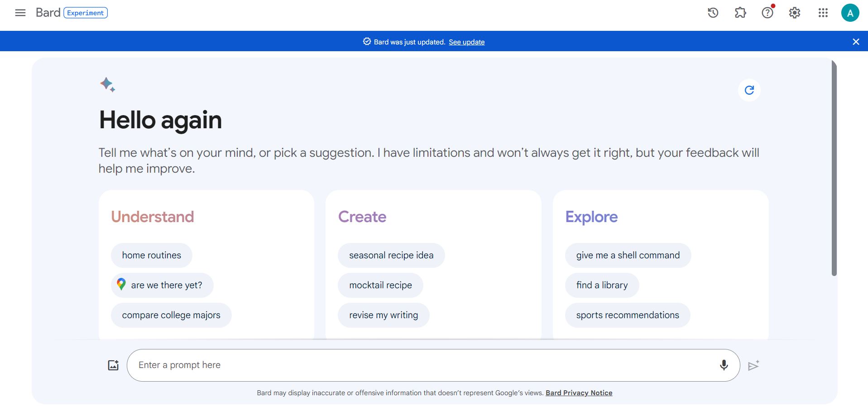Click the vertical scrollbar thumb
Viewport: 868px width, 407px height.
click(834, 168)
